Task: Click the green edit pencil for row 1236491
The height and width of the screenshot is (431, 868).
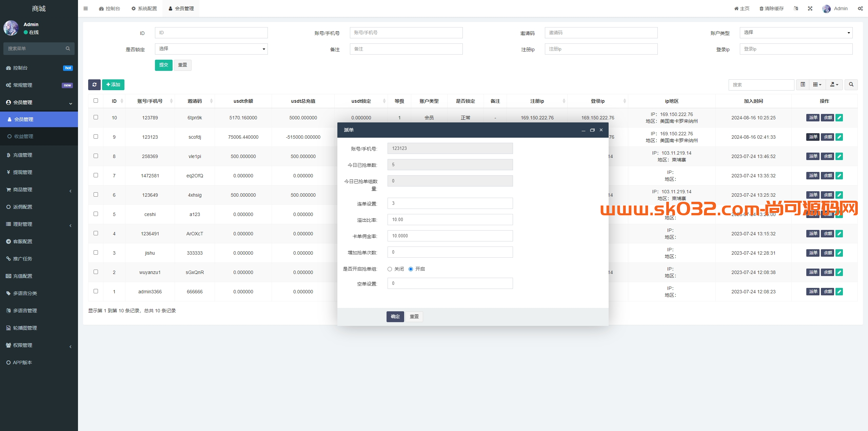Action: [839, 234]
